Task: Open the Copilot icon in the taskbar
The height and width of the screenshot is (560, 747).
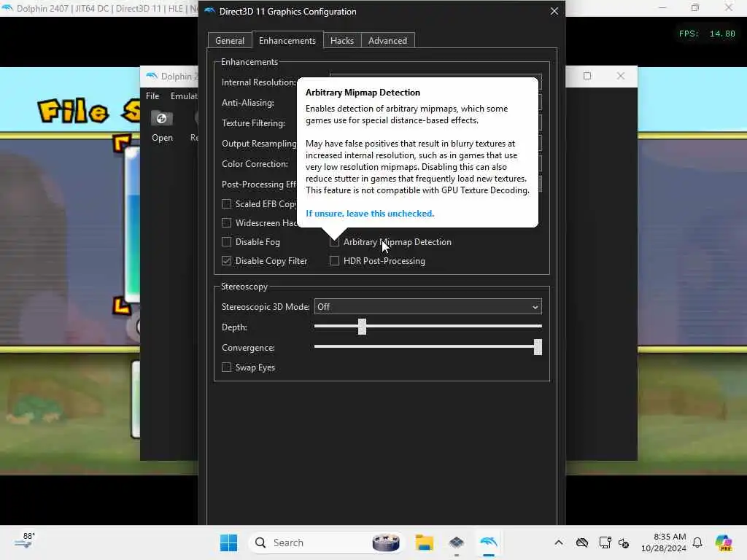Action: [724, 542]
